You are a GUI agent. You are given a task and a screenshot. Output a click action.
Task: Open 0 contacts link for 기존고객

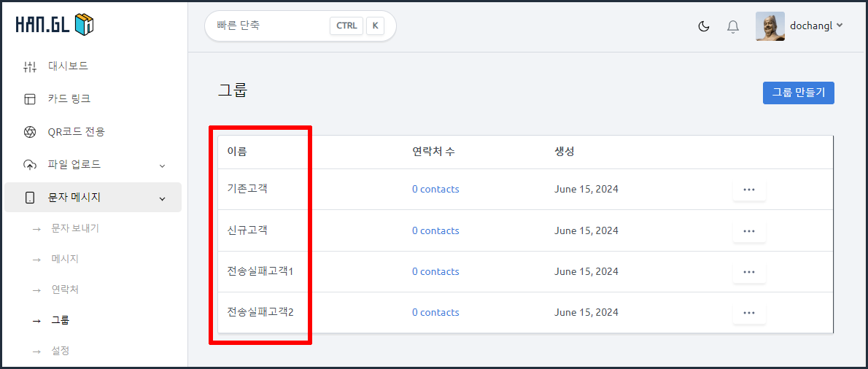click(435, 189)
